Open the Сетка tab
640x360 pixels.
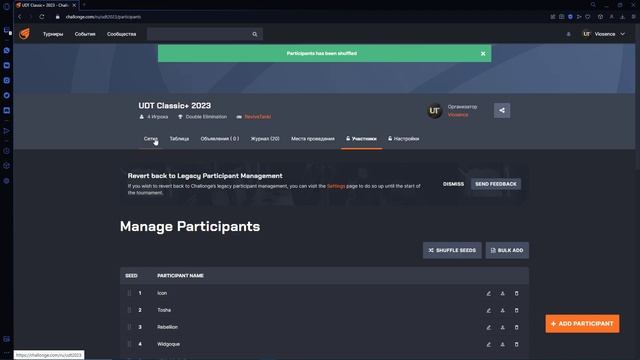[151, 139]
